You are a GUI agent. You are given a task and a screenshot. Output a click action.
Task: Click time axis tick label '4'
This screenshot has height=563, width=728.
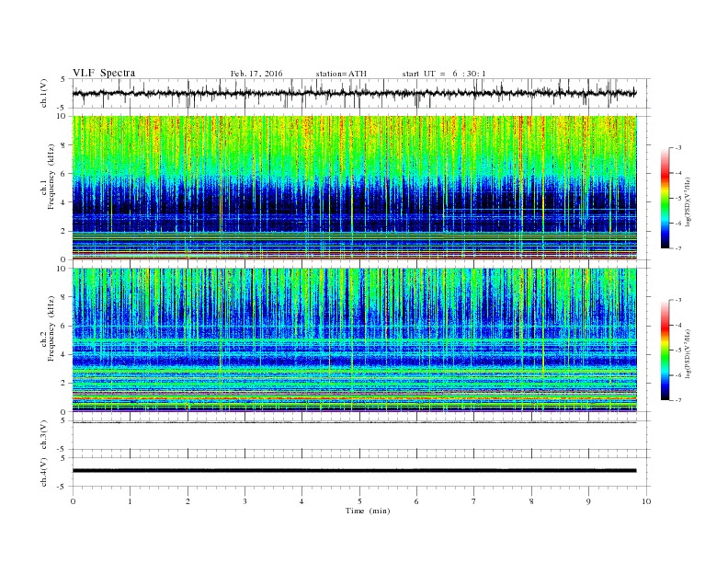point(301,501)
